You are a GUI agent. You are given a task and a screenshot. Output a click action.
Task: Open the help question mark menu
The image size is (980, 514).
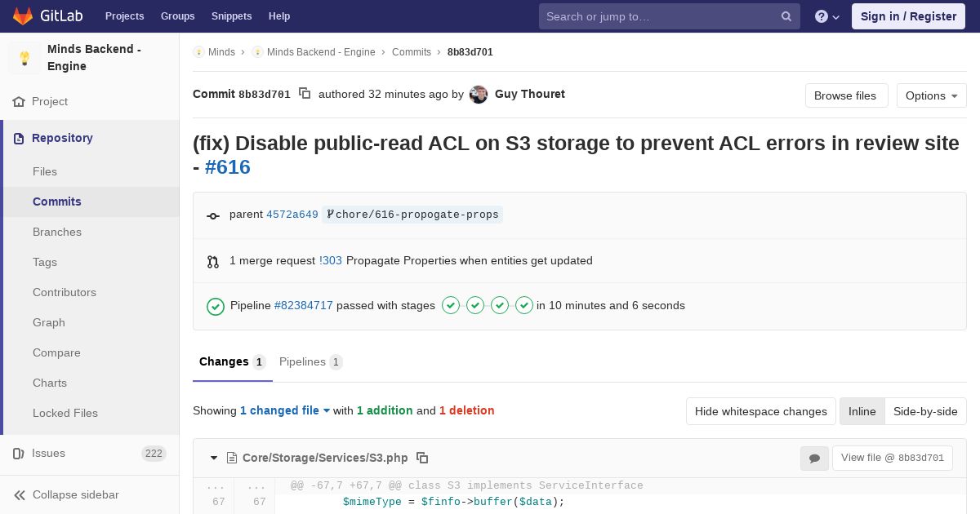coord(827,16)
